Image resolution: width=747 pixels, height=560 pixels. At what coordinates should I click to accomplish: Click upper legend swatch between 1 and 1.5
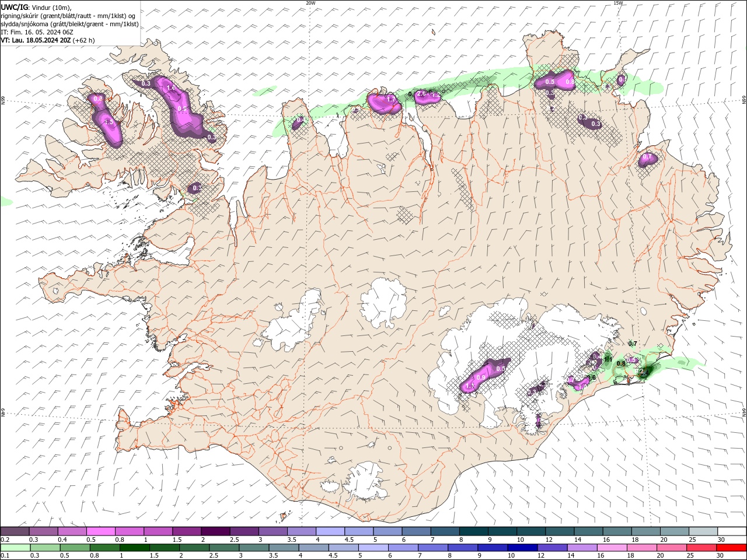pos(158,531)
